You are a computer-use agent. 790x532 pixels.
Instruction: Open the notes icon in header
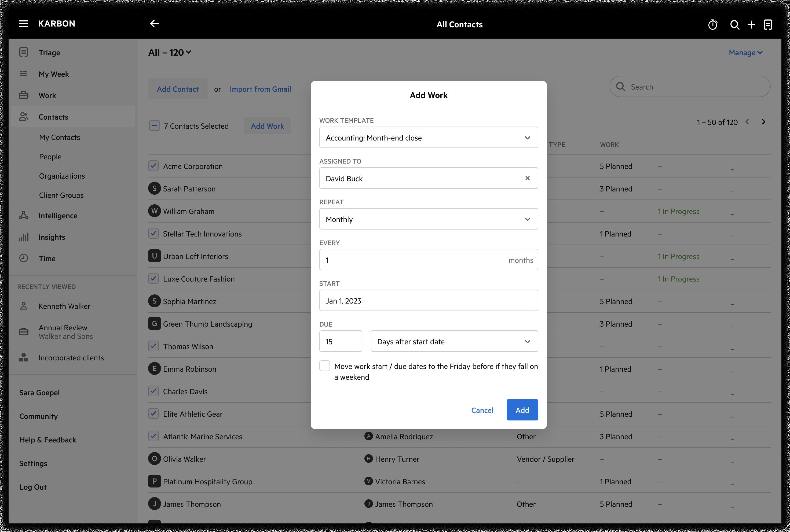(x=768, y=25)
